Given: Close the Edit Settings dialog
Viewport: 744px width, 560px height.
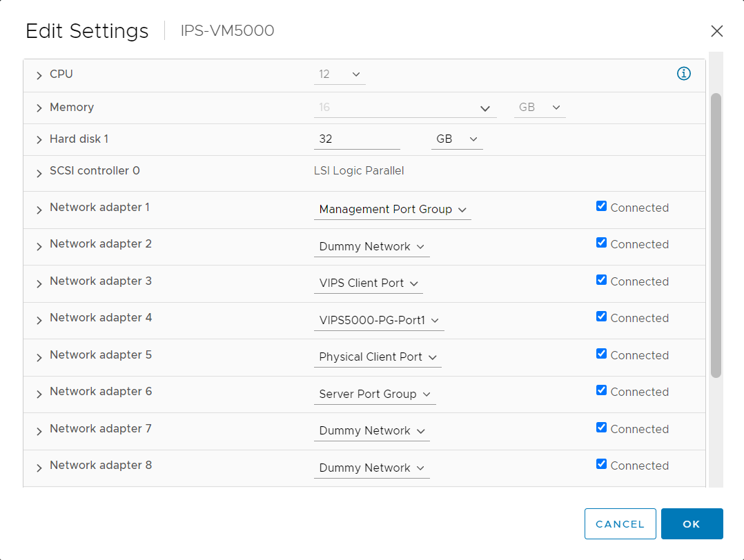Looking at the screenshot, I should click(x=716, y=31).
